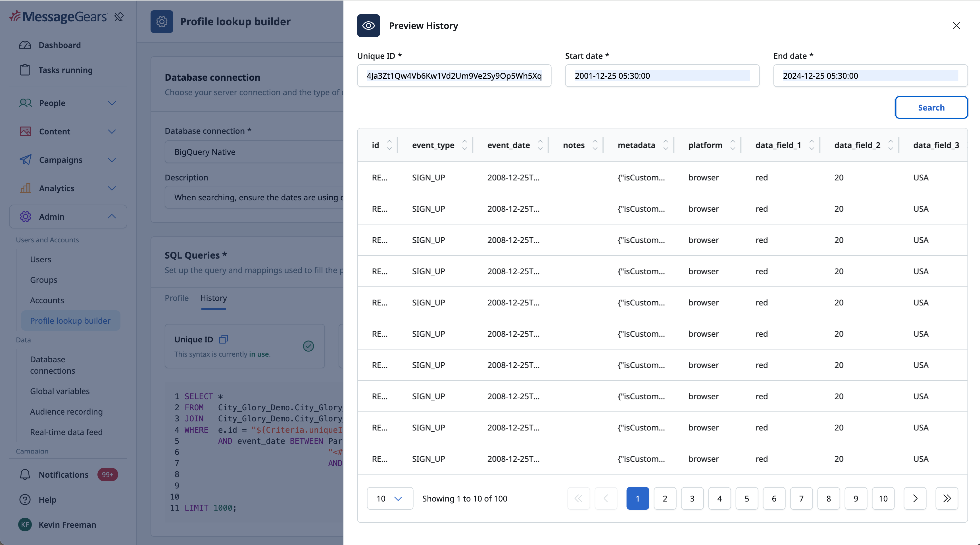Viewport: 980px width, 545px height.
Task: Click the Start date field
Action: coord(662,76)
